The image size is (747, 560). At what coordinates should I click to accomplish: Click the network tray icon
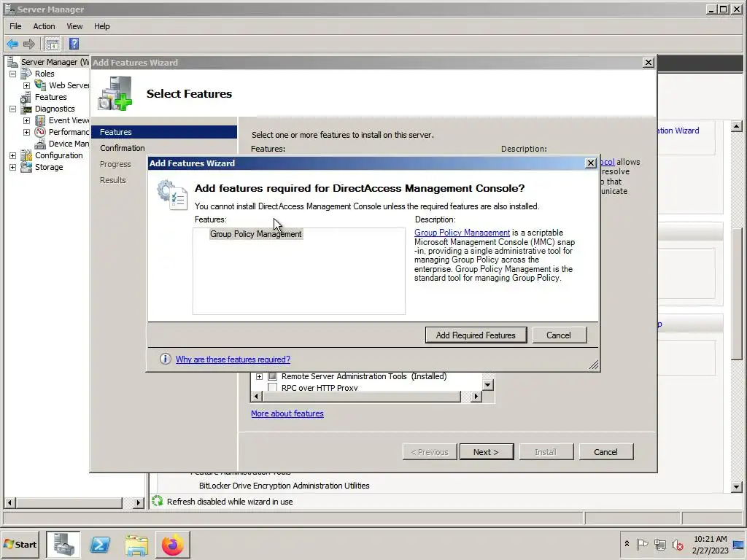click(659, 544)
